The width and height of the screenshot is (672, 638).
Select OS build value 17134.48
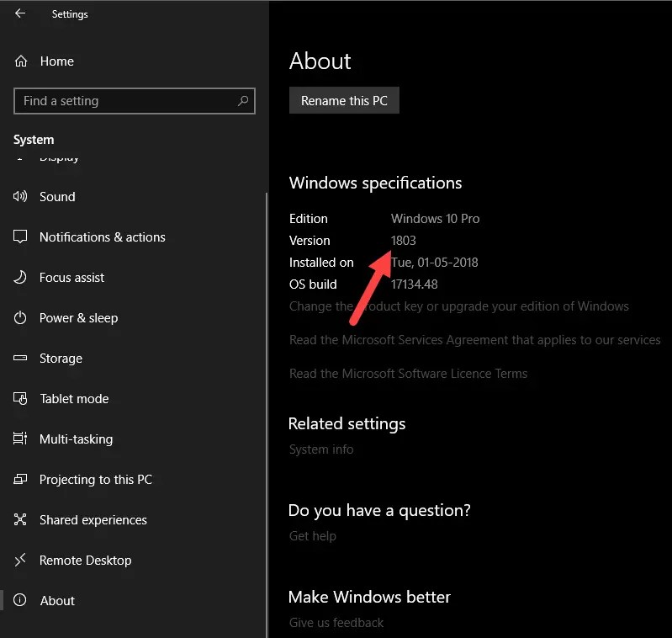pos(414,284)
